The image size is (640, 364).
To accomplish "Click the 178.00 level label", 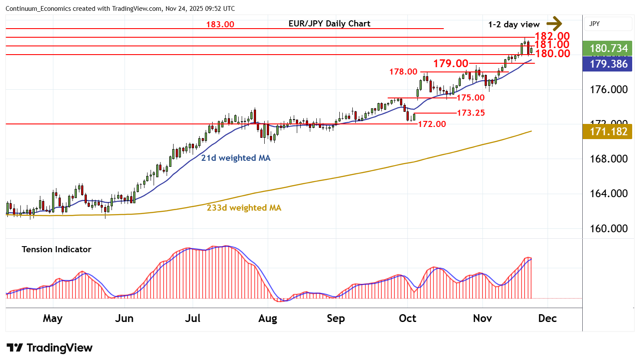I will [x=403, y=71].
